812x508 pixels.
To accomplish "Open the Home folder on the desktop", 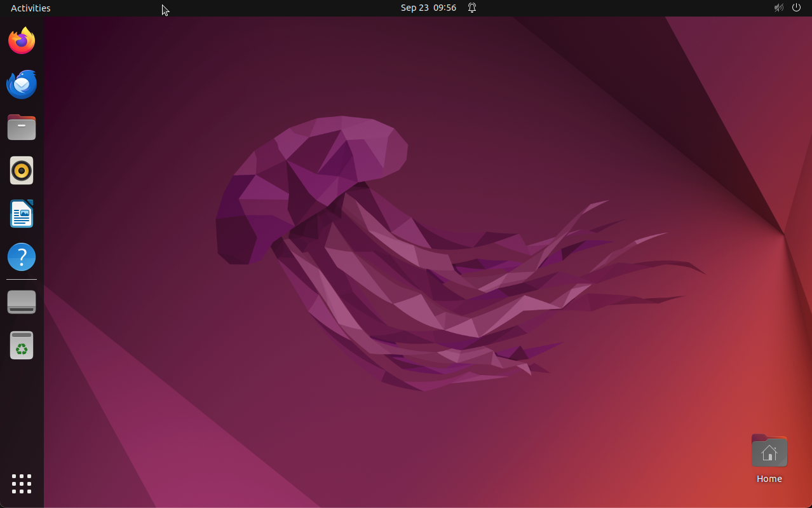I will click(x=769, y=450).
